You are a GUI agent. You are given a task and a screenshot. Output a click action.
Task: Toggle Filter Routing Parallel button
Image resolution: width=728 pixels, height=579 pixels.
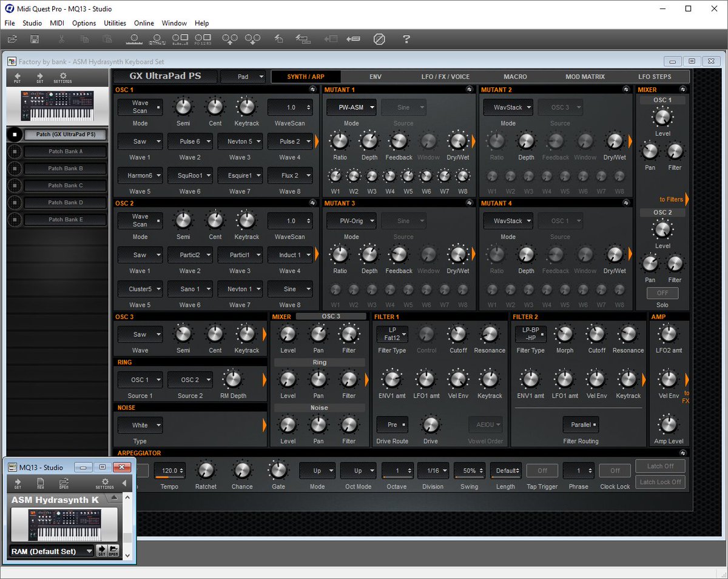(x=581, y=424)
